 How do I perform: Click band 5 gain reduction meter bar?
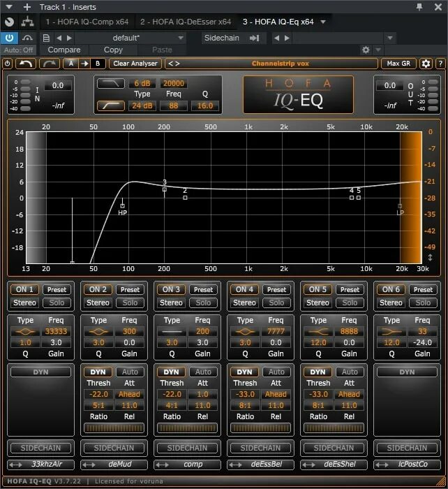point(334,428)
